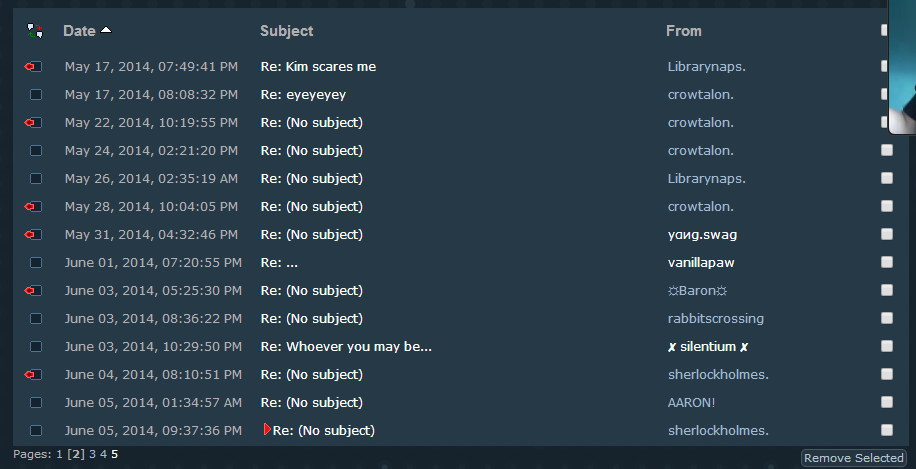Open the Librarynaps. profile on the first row
This screenshot has height=469, width=916.
[707, 67]
